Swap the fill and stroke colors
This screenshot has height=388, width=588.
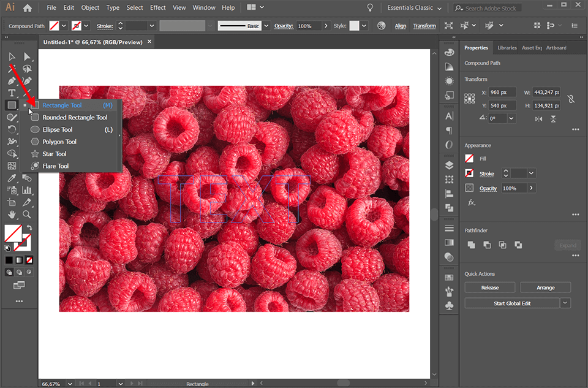click(x=29, y=227)
